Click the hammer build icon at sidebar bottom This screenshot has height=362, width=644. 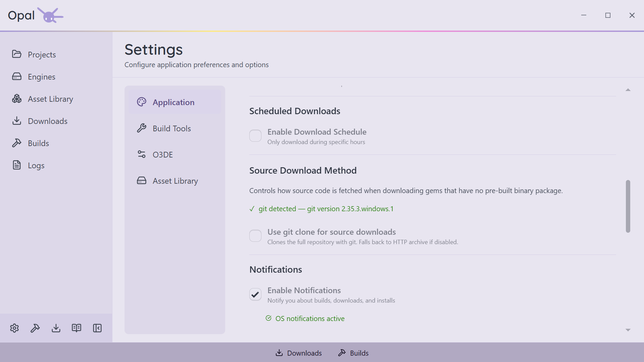(x=35, y=328)
